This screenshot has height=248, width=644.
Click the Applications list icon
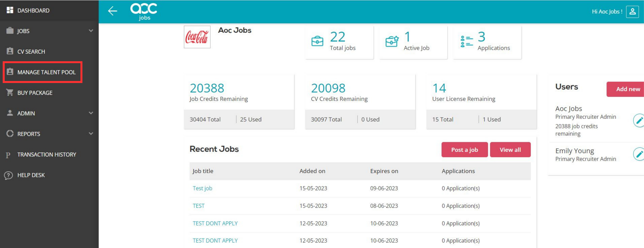(466, 41)
